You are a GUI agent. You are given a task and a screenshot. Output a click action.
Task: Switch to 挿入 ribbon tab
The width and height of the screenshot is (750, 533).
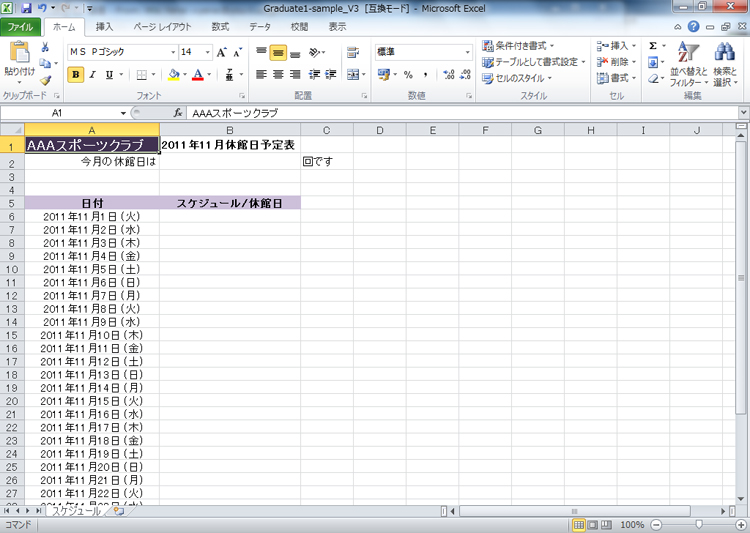click(x=104, y=27)
